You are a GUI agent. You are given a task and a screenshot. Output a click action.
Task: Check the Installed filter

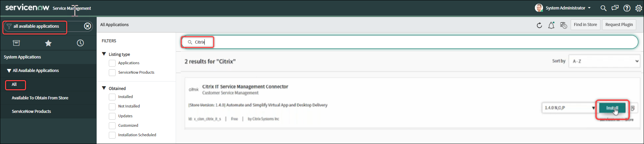[112, 97]
